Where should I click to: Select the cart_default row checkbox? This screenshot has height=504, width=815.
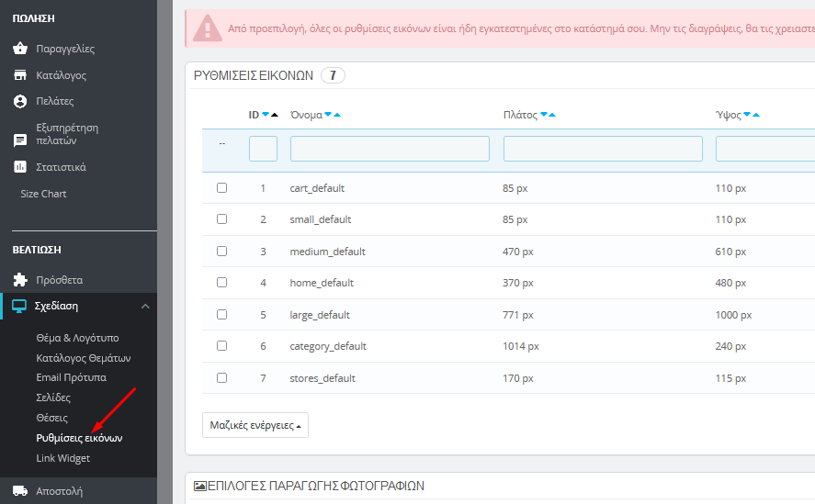point(222,187)
